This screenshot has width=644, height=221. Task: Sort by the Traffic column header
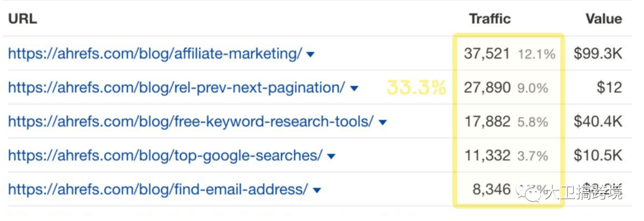490,19
